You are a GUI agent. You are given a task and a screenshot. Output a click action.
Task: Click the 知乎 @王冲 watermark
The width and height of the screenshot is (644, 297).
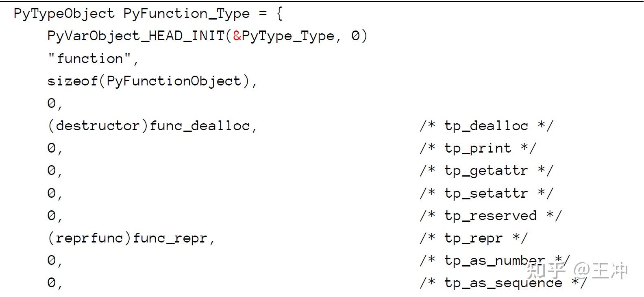coord(577,271)
